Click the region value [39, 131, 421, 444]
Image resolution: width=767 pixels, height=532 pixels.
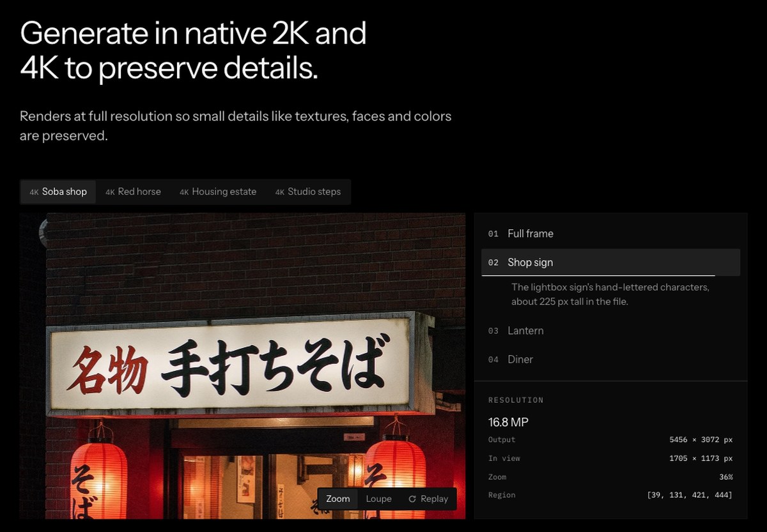(690, 495)
